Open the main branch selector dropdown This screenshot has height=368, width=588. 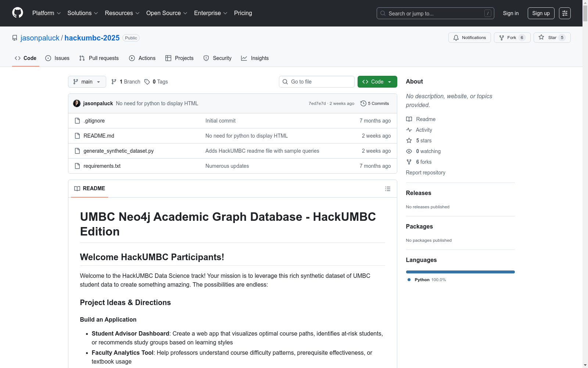click(x=87, y=82)
